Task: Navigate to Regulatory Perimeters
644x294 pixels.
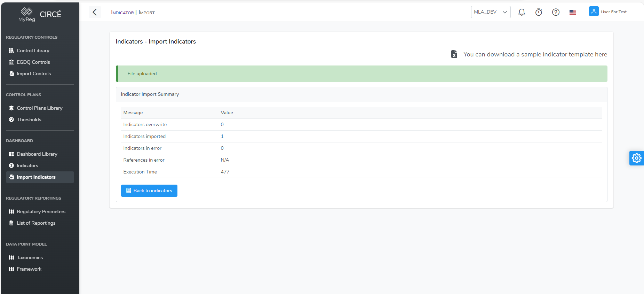Action: [x=41, y=211]
